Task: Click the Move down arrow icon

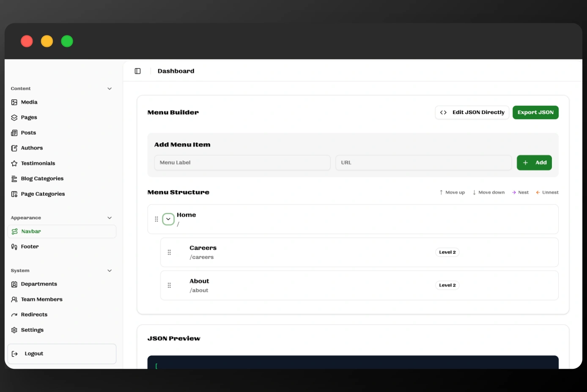Action: (475, 192)
